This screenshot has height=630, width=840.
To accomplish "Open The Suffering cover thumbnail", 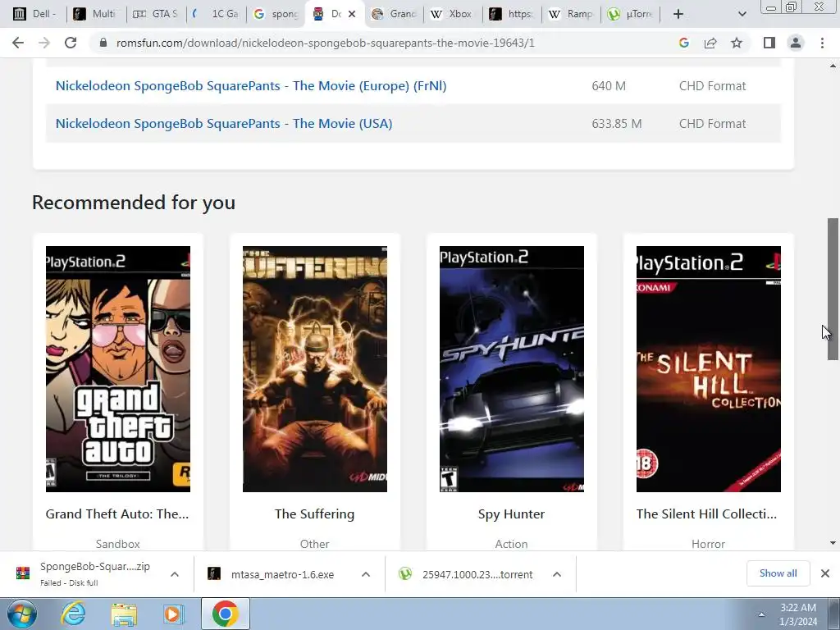I will pyautogui.click(x=314, y=368).
